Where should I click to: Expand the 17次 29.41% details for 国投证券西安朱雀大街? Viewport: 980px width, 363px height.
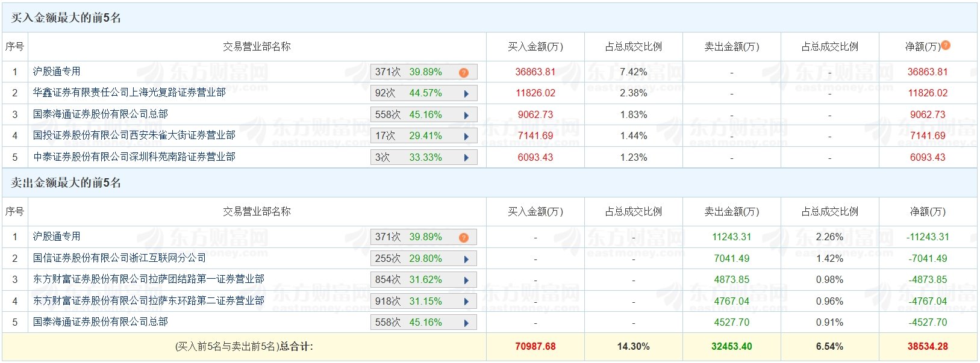pos(466,136)
